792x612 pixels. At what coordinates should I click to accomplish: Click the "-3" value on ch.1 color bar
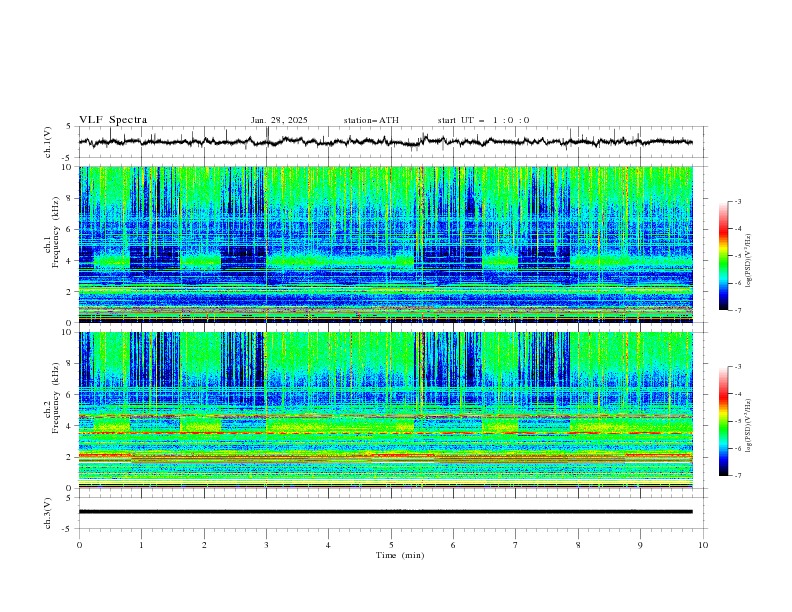737,201
